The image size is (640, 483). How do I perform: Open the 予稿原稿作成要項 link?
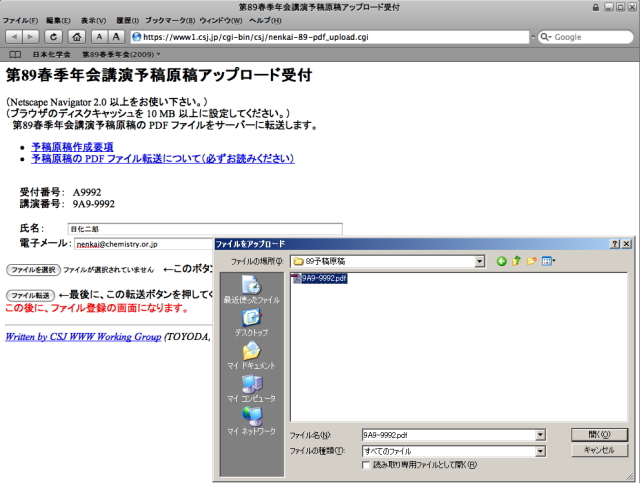(x=72, y=147)
